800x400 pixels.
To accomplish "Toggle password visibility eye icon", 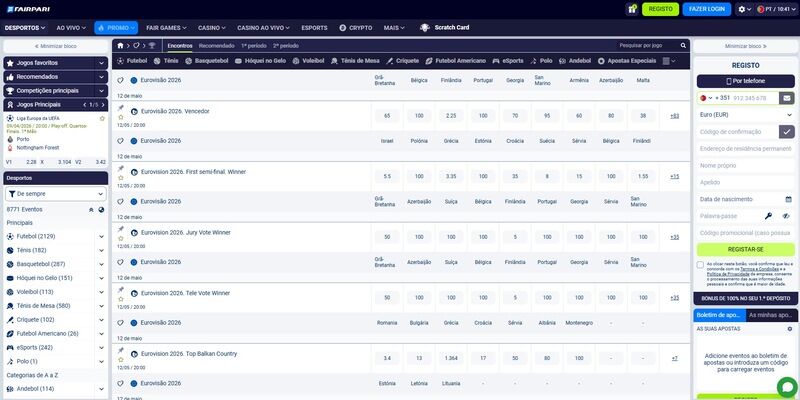I will (x=786, y=216).
